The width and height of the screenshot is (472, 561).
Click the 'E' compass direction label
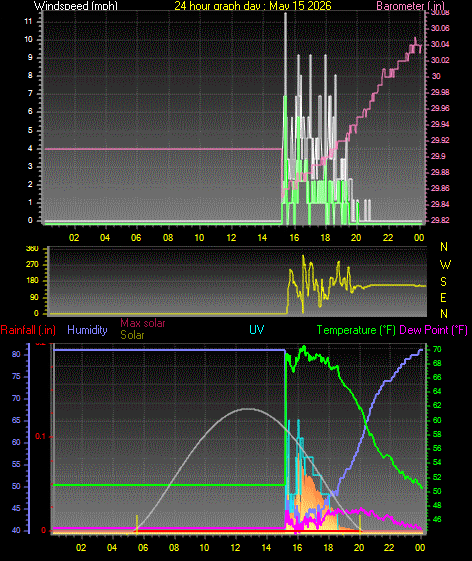443,298
